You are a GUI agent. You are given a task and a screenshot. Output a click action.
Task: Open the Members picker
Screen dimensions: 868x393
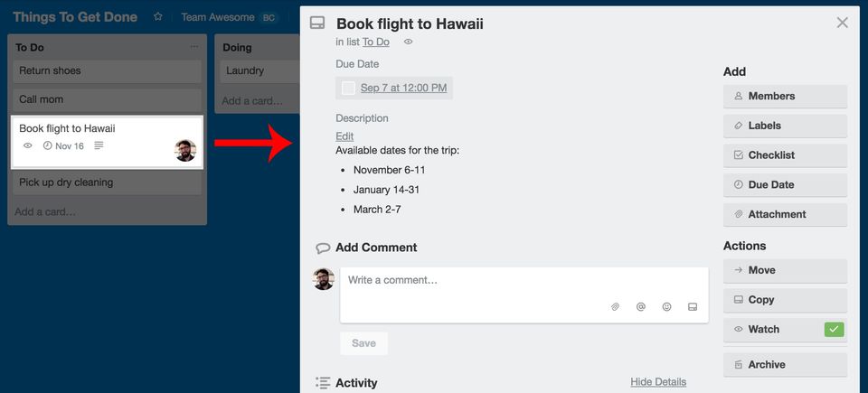coord(785,96)
